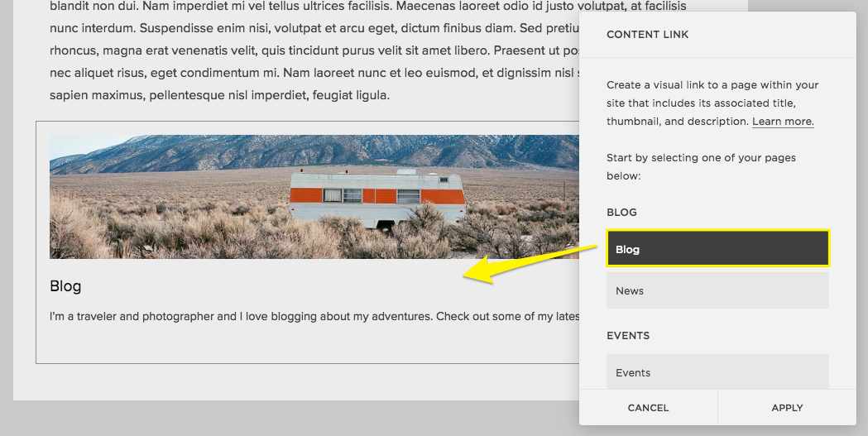
Task: Click the 'Start by selecting' instruction text
Action: [x=702, y=166]
